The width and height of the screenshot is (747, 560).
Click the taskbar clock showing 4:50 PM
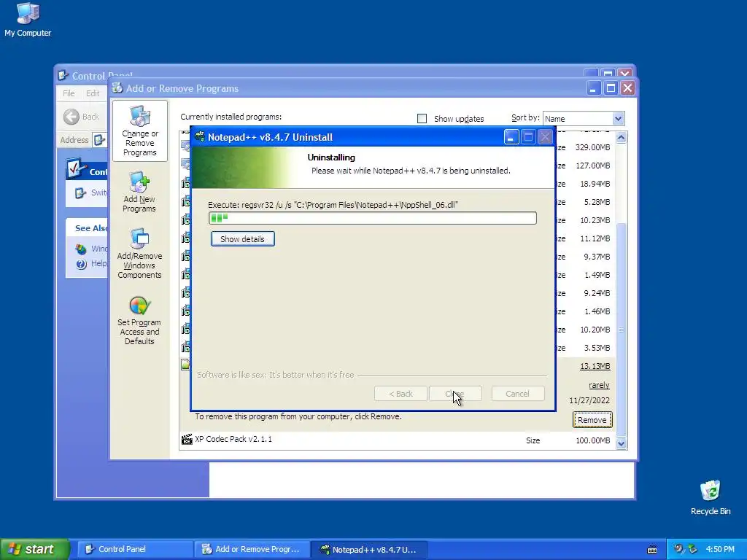[720, 550]
